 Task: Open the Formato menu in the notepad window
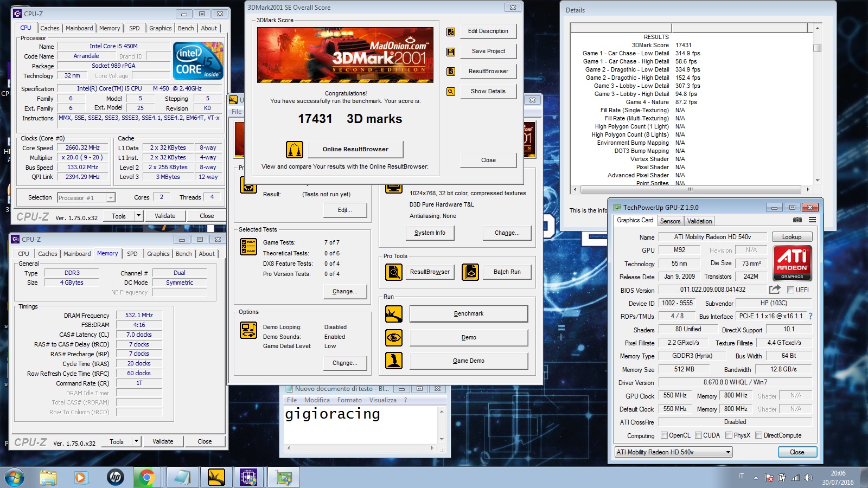(x=349, y=400)
